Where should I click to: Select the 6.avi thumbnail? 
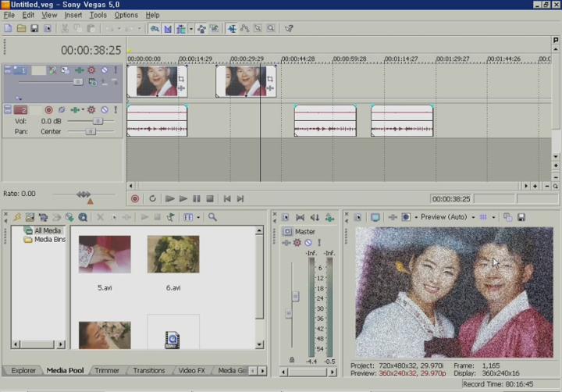point(173,255)
